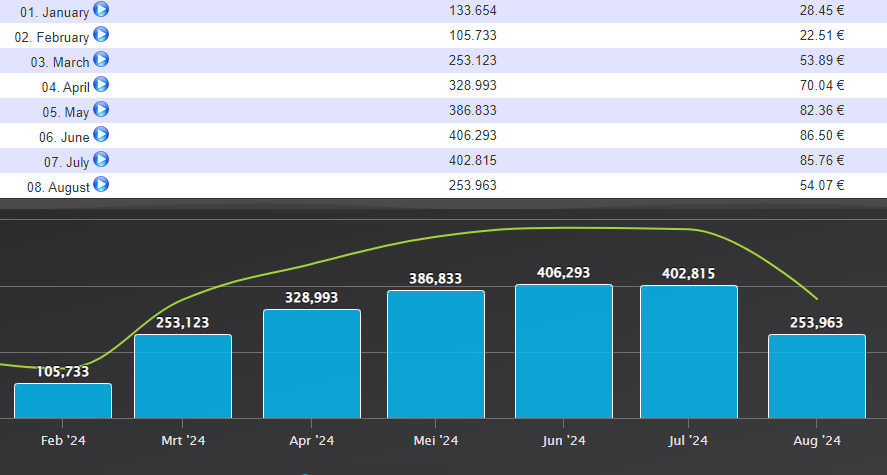887x475 pixels.
Task: Open the blue arrow next to July
Action: (101, 159)
